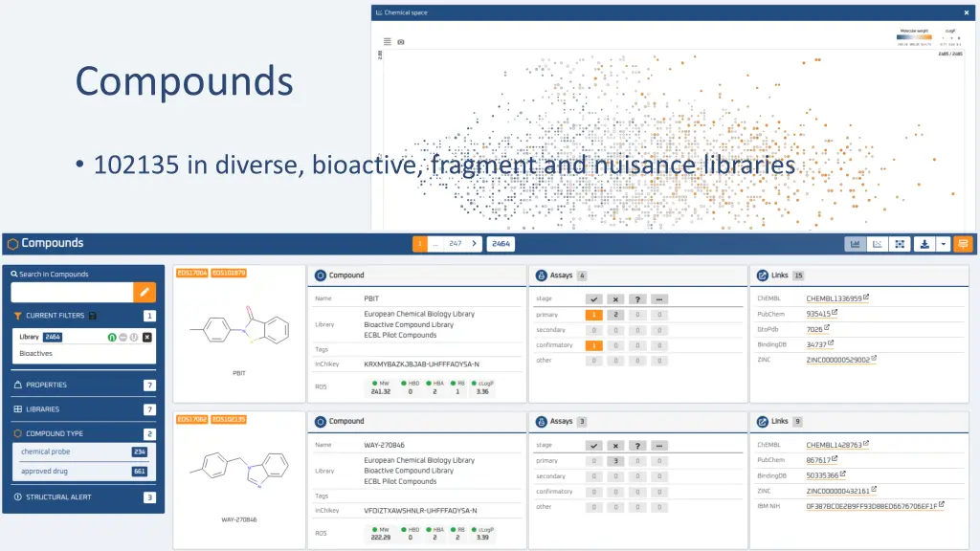Click the save filters floppy disk icon
Viewport: 980px width, 551px height.
pyautogui.click(x=92, y=316)
